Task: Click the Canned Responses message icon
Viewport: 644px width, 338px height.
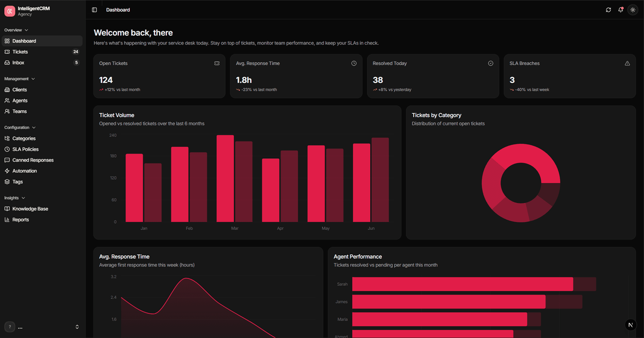Action: point(7,160)
